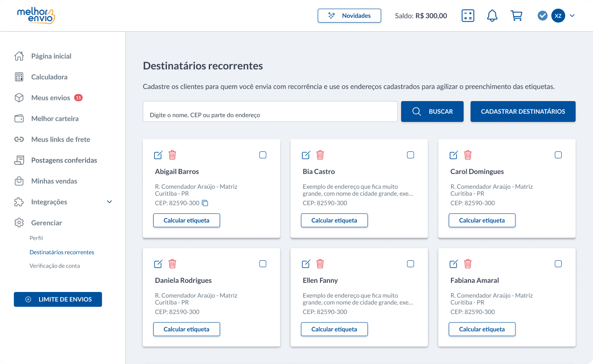Click Calcular etiqueta for Ellen Fanny
Viewport: 593px width, 364px height.
334,329
